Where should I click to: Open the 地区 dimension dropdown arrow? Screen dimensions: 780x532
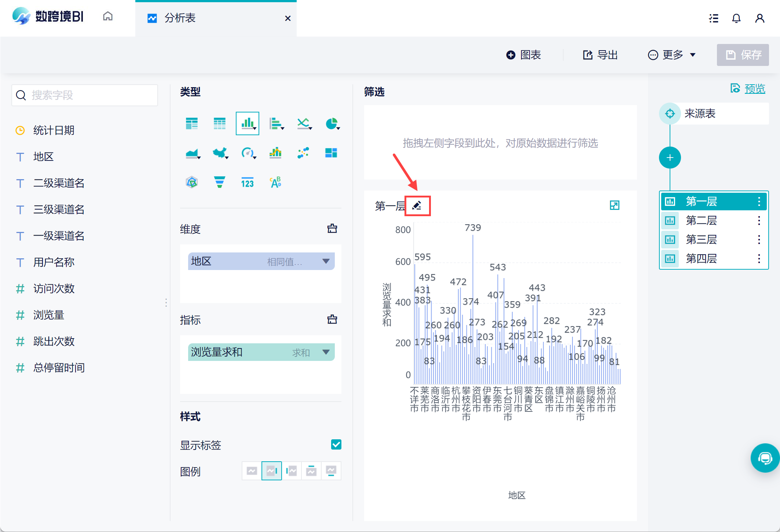click(x=326, y=261)
